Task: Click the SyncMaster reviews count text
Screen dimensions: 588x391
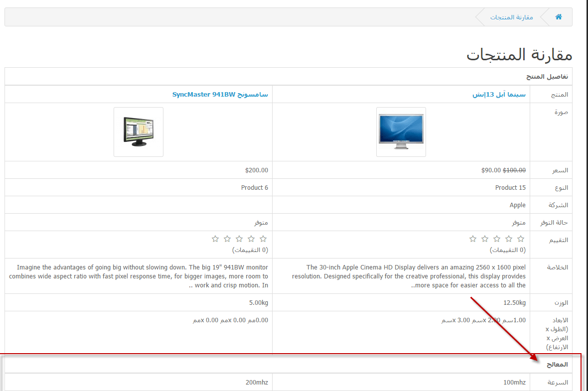Action: (x=250, y=250)
